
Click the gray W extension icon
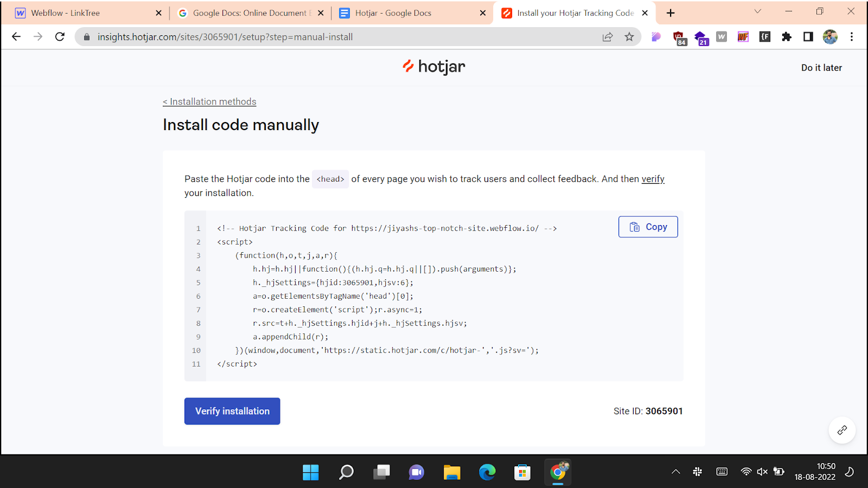(x=722, y=37)
